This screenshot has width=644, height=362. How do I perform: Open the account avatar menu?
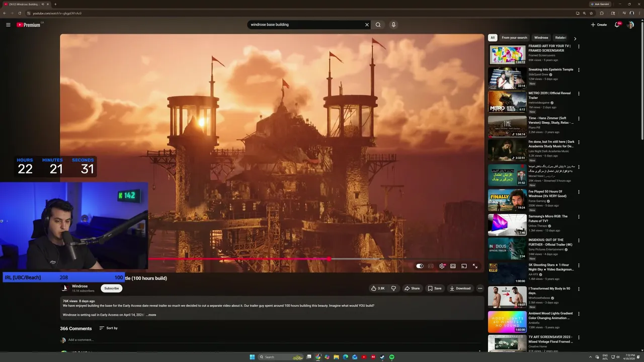click(x=630, y=25)
